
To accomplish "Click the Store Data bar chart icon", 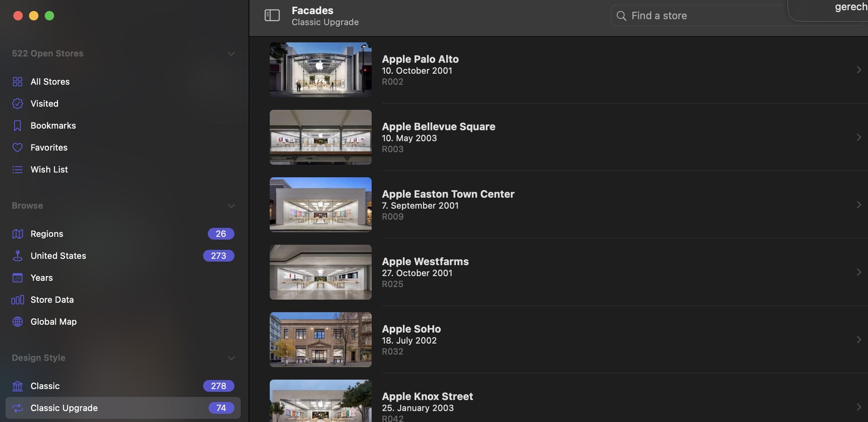I will pos(17,300).
